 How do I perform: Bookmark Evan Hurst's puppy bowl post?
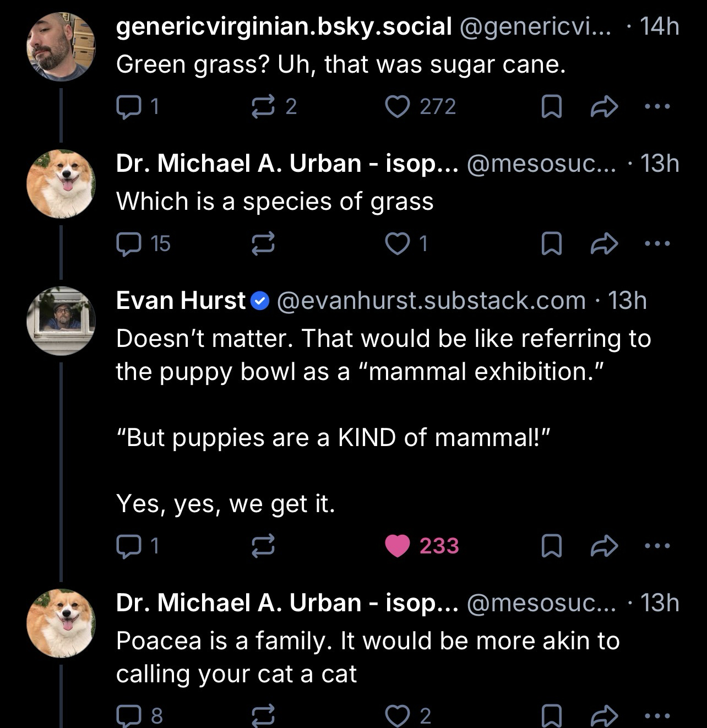coord(550,546)
